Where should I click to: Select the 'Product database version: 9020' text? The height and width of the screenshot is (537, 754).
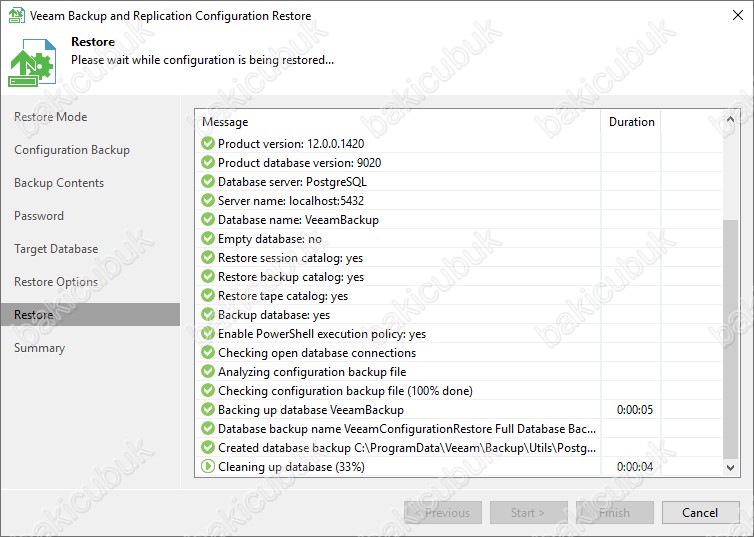(x=300, y=163)
